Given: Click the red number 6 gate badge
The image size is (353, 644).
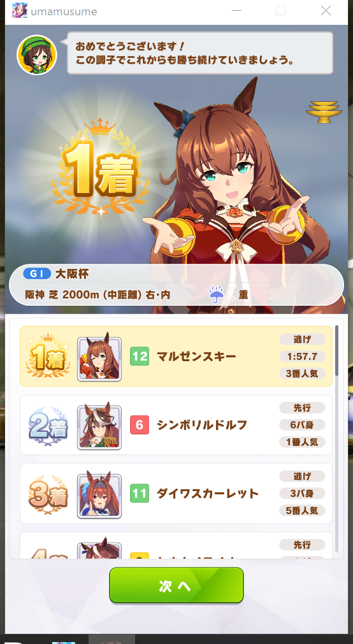Looking at the screenshot, I should point(140,425).
